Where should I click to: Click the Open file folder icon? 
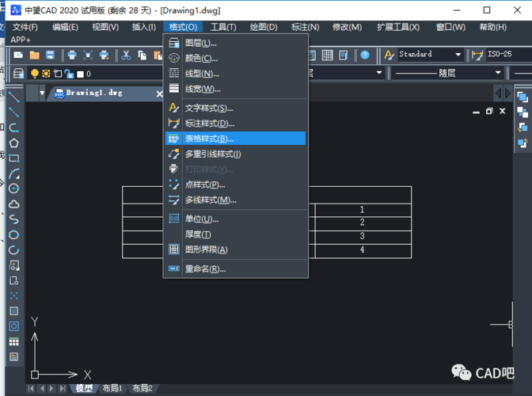34,55
